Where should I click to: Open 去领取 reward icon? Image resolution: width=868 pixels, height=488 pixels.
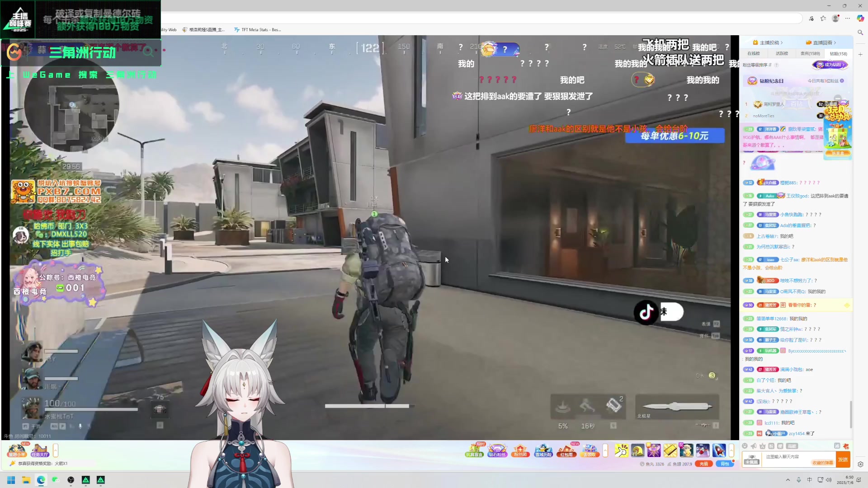click(590, 450)
